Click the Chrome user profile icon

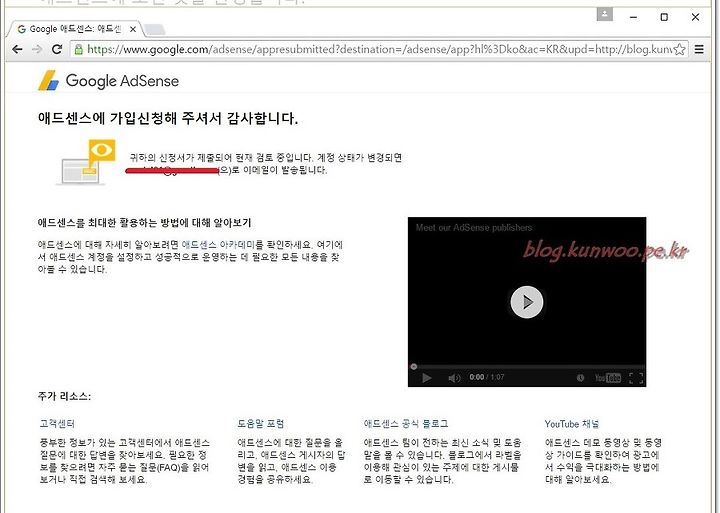click(605, 14)
